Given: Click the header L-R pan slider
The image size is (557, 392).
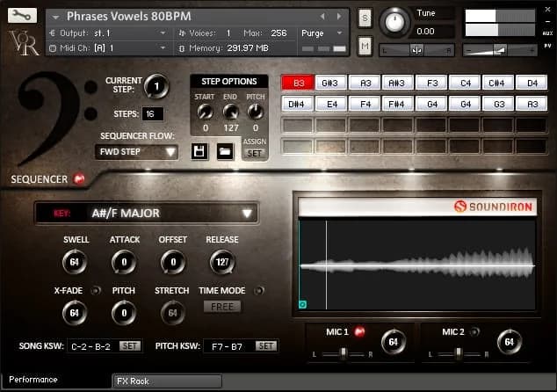Looking at the screenshot, I should click(x=416, y=50).
